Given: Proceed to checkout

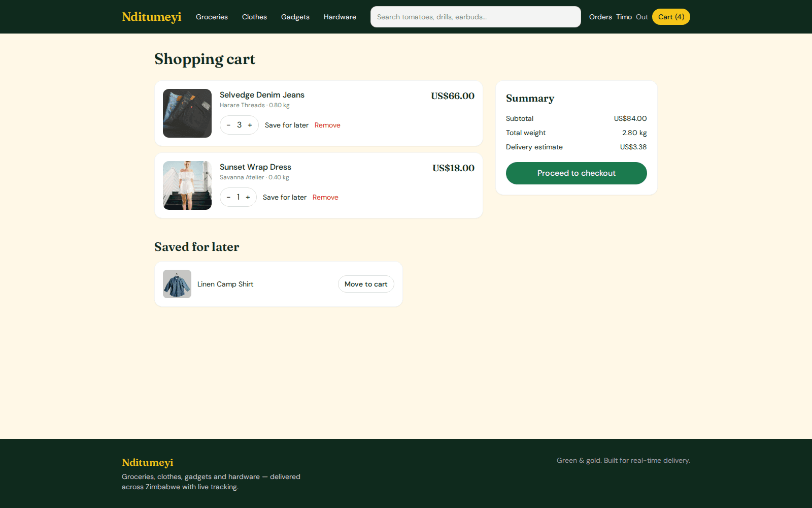Looking at the screenshot, I should pyautogui.click(x=577, y=173).
